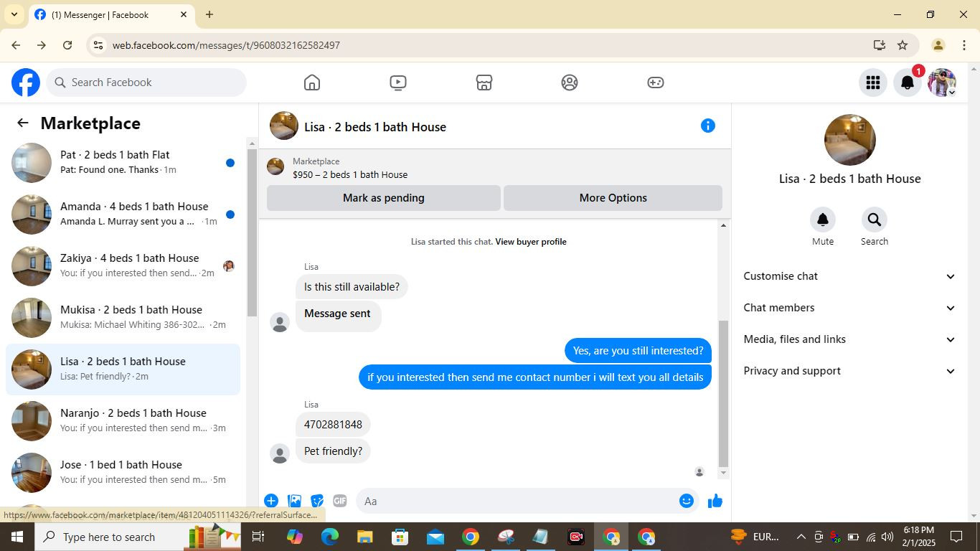Show hidden system tray icons
Image resolution: width=980 pixels, height=551 pixels.
pos(801,537)
